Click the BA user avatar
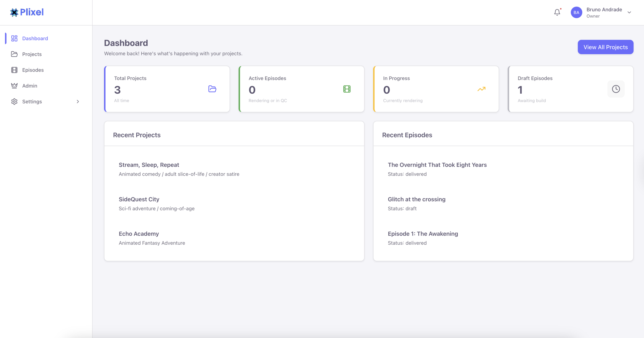The height and width of the screenshot is (338, 644). click(x=576, y=12)
